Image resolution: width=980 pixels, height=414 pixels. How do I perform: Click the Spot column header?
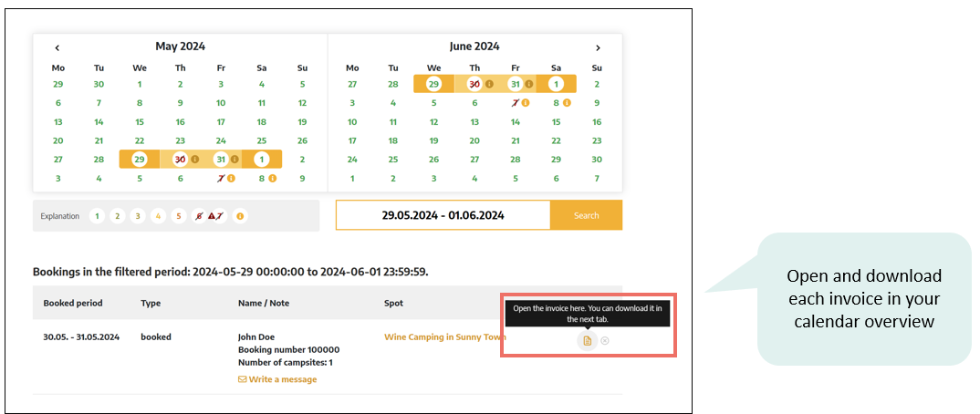(x=394, y=303)
